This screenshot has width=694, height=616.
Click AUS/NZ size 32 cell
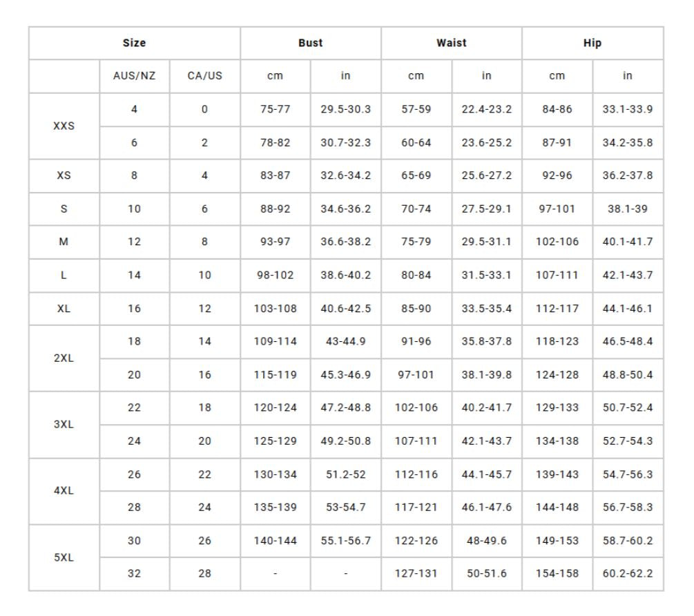click(x=134, y=573)
